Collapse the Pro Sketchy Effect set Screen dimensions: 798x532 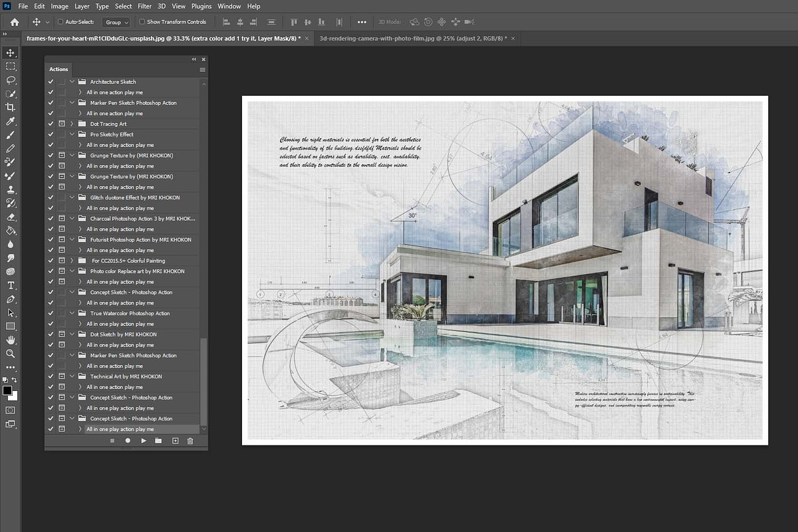click(x=72, y=134)
